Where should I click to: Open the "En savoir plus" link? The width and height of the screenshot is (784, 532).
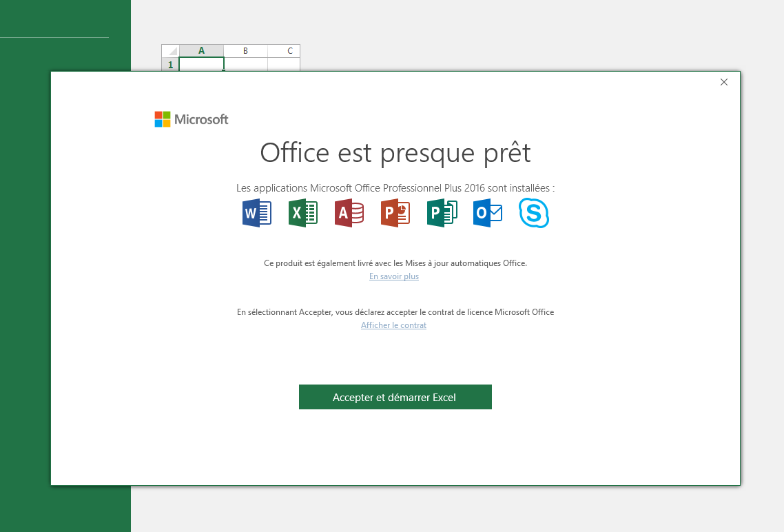394,276
